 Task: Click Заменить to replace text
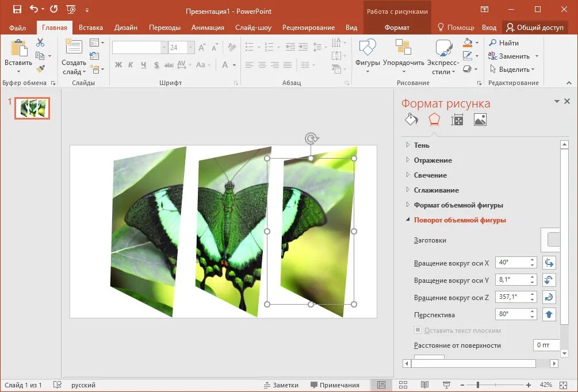509,56
